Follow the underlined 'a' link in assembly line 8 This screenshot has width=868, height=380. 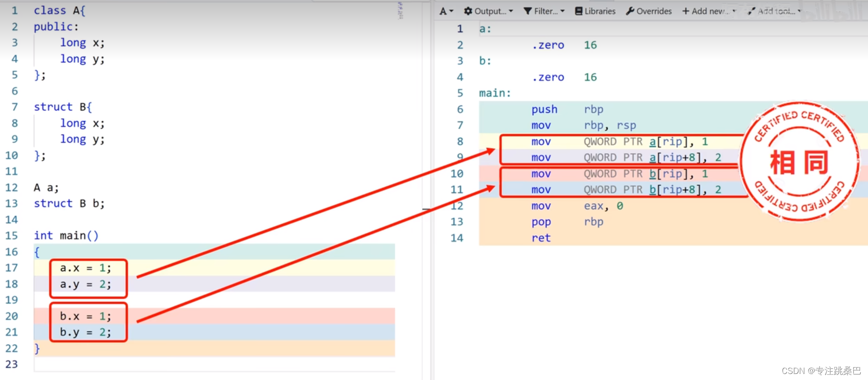click(x=652, y=142)
